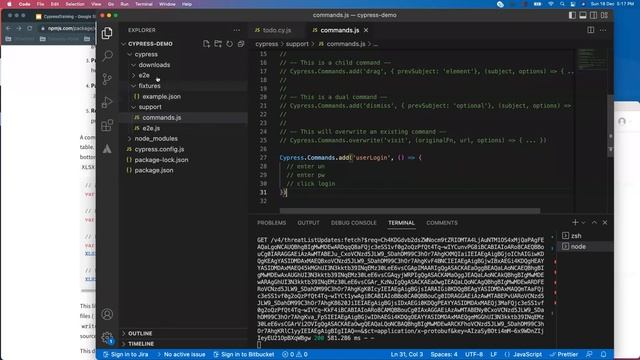Switch to the PROBLEMS panel tab
The width and height of the screenshot is (640, 360).
pos(271,223)
